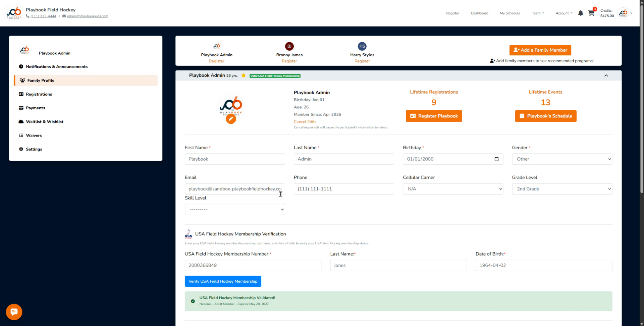Click the Playbook Admin avatar in family row
This screenshot has height=326, width=644.
(x=217, y=46)
